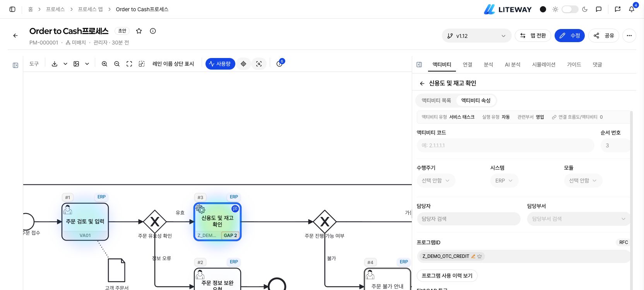Go back with the arrow beside Order to Cash
Image resolution: width=644 pixels, height=290 pixels.
coord(15,36)
